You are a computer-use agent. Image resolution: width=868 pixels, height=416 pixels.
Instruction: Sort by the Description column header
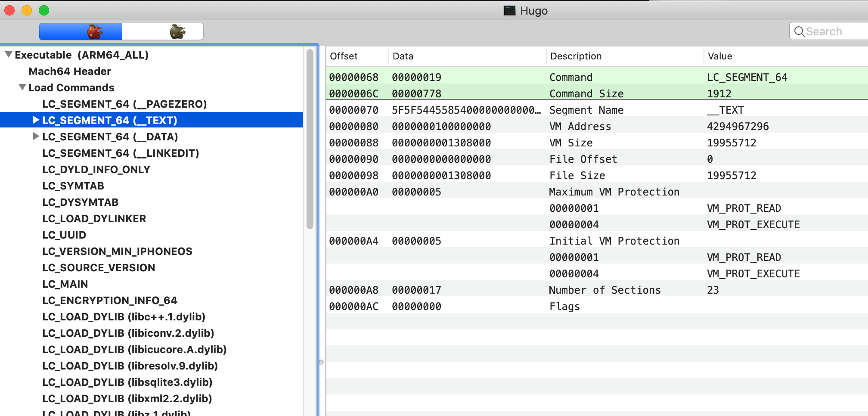pos(625,56)
